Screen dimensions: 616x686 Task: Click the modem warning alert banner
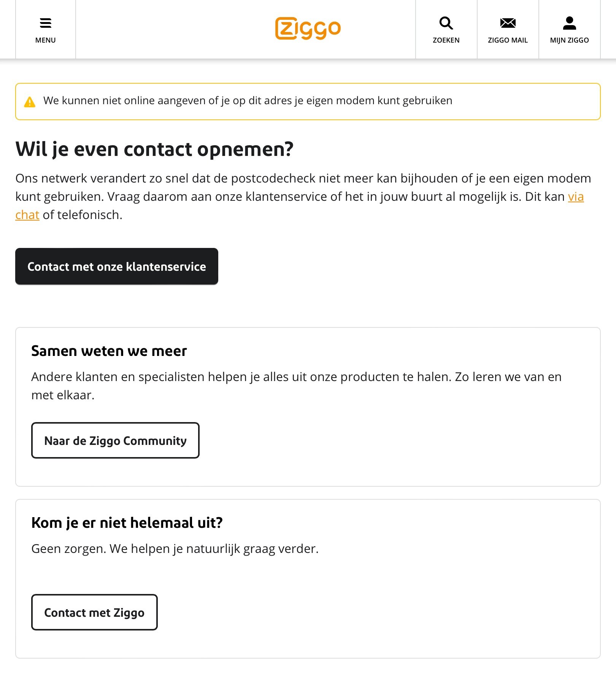pos(308,102)
